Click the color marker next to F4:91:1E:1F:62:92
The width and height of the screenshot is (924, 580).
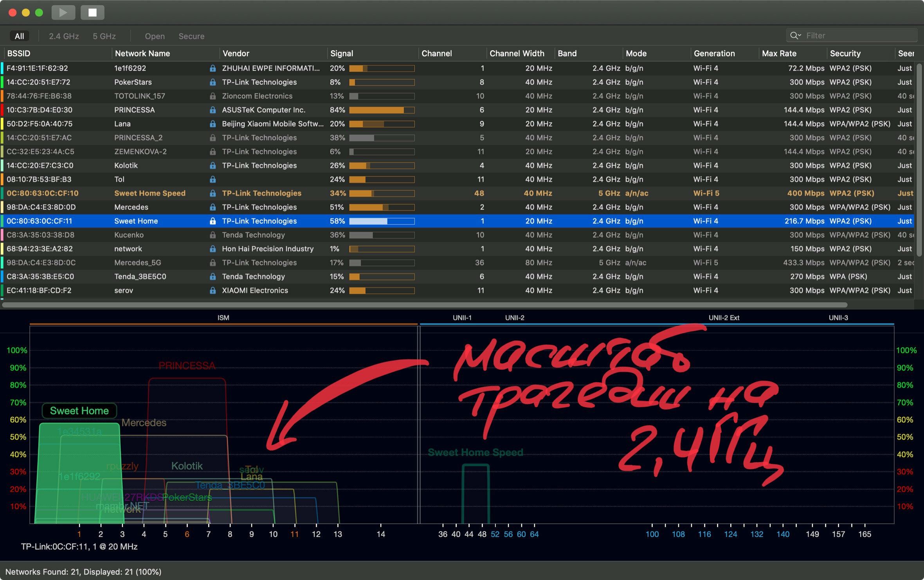2,68
